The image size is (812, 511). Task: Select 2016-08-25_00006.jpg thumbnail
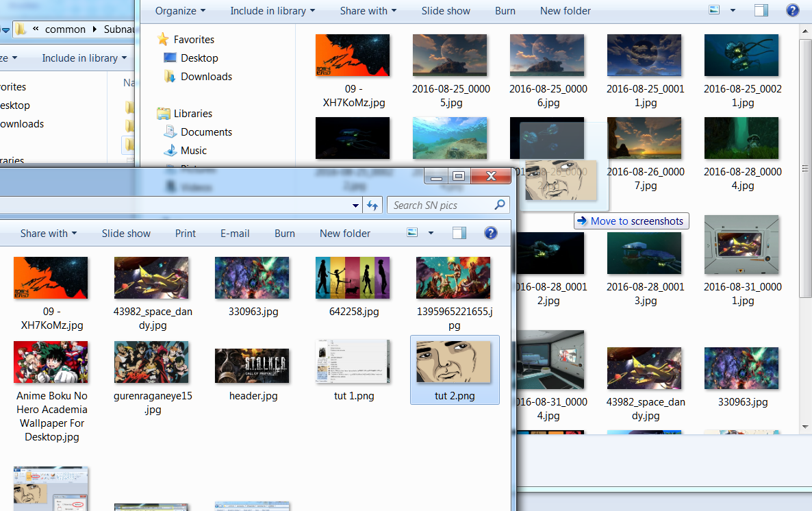(x=547, y=55)
